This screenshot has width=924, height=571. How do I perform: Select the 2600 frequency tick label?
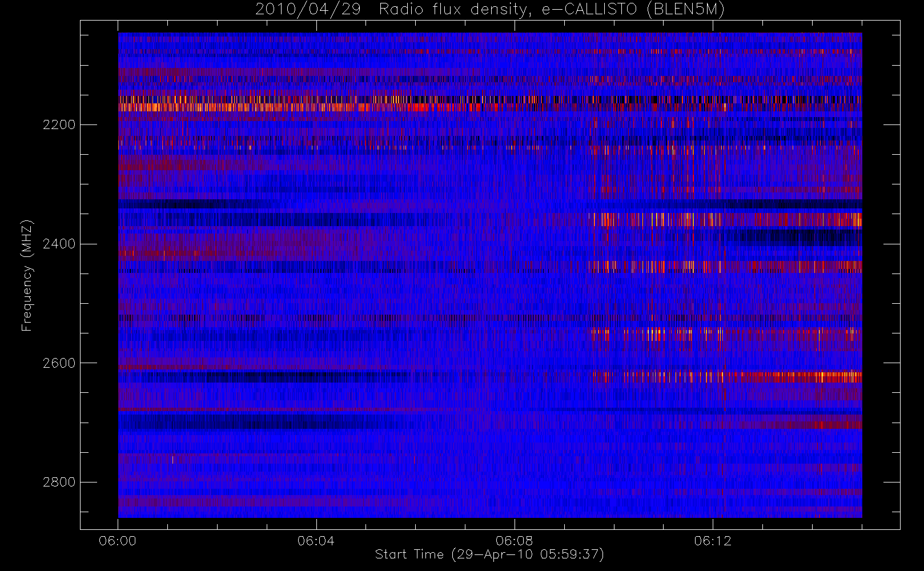(x=59, y=364)
